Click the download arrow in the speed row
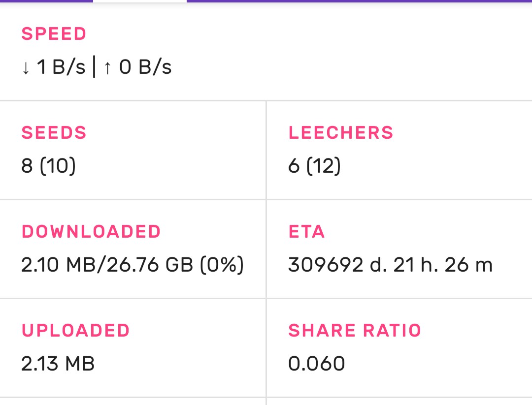The image size is (532, 405). coord(26,68)
